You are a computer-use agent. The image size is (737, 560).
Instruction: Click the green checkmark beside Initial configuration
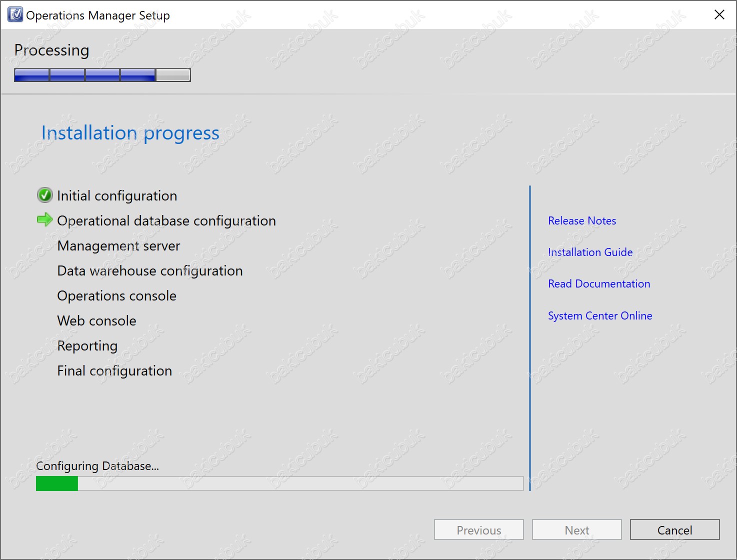[45, 195]
